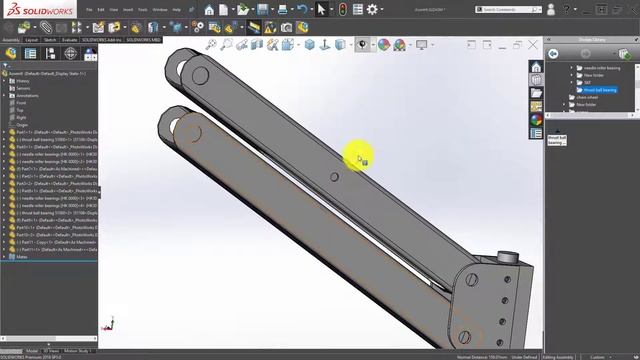
Task: Click the Design Library back arrow
Action: click(553, 53)
